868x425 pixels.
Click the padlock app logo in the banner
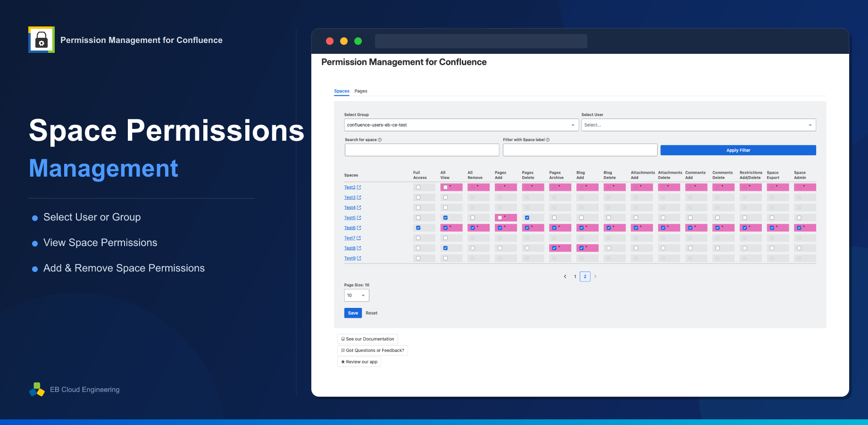42,40
